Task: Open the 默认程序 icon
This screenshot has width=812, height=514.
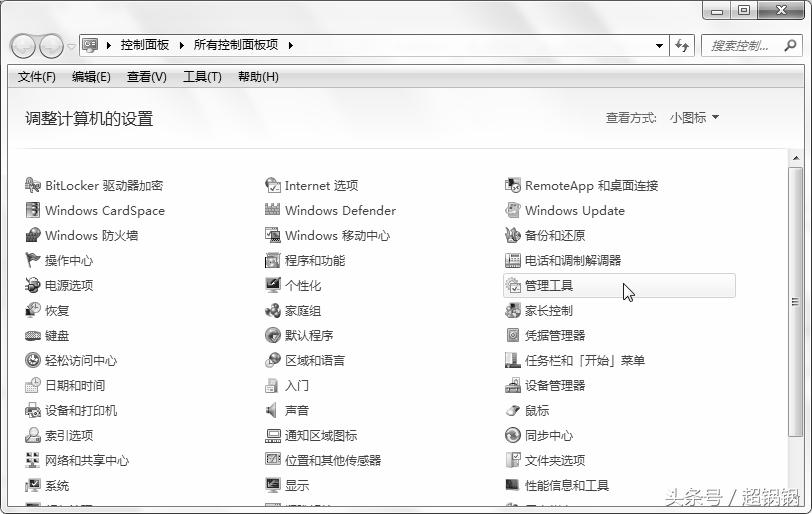Action: (272, 335)
